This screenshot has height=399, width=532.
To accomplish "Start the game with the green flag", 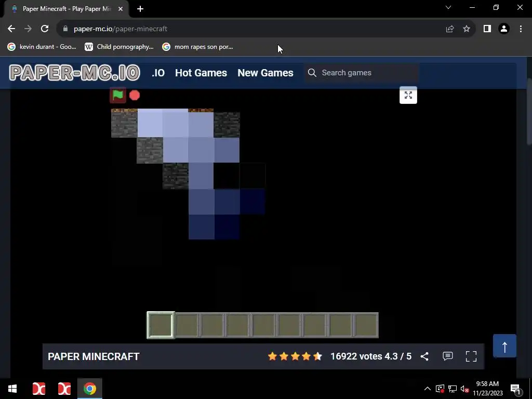I will click(118, 96).
